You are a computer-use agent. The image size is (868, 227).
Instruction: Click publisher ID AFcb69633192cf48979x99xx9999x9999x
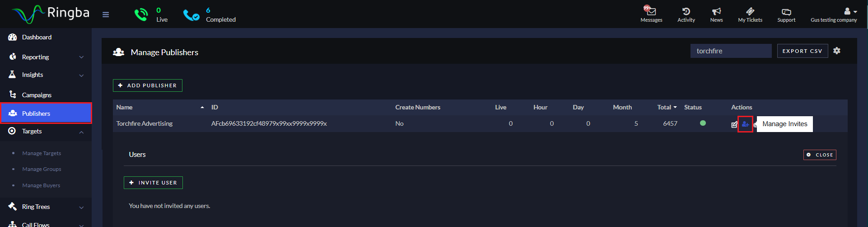point(269,123)
